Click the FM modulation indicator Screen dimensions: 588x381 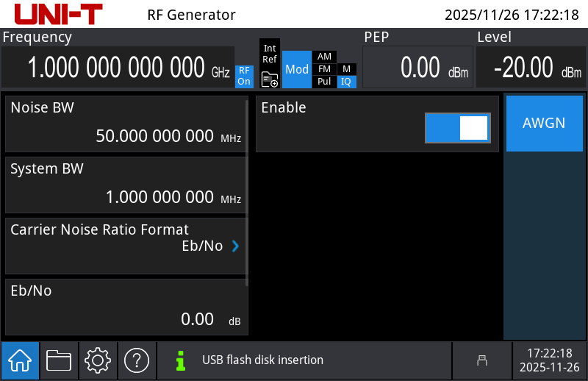324,69
